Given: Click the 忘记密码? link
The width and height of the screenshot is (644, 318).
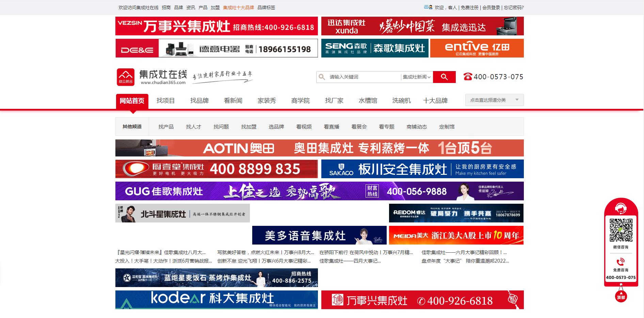Looking at the screenshot, I should [514, 7].
